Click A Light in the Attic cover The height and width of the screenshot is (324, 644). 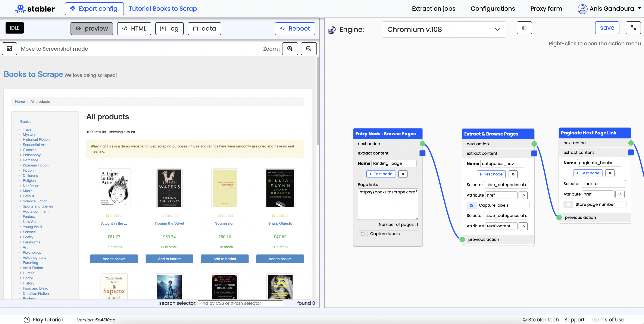(114, 188)
